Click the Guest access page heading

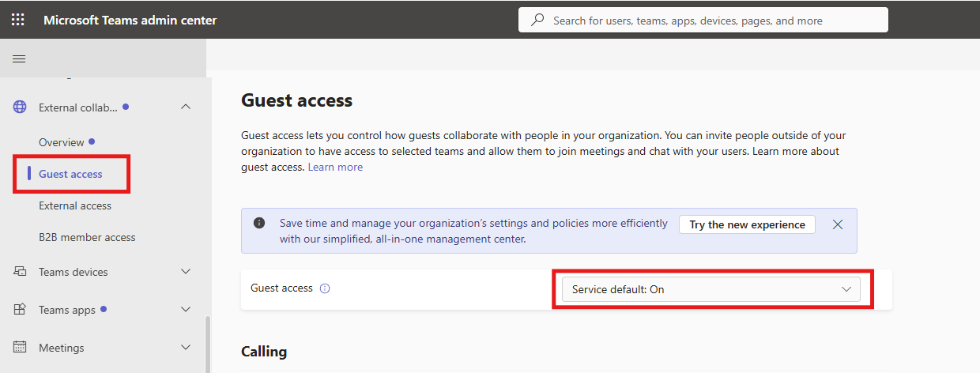296,100
